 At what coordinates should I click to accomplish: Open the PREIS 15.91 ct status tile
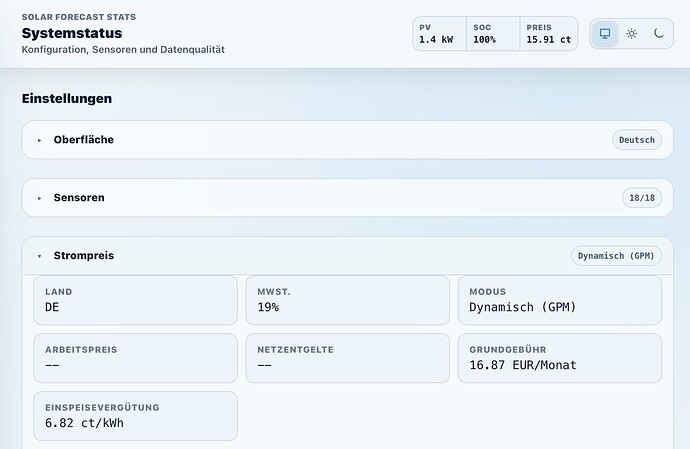[x=549, y=34]
